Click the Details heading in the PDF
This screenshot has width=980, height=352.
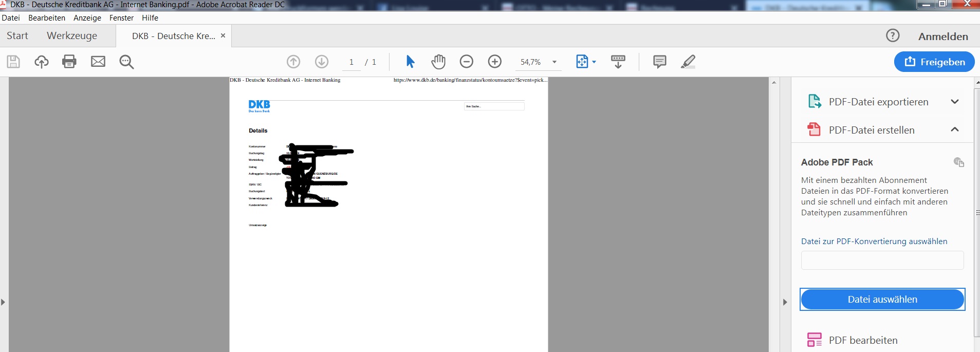(x=258, y=131)
